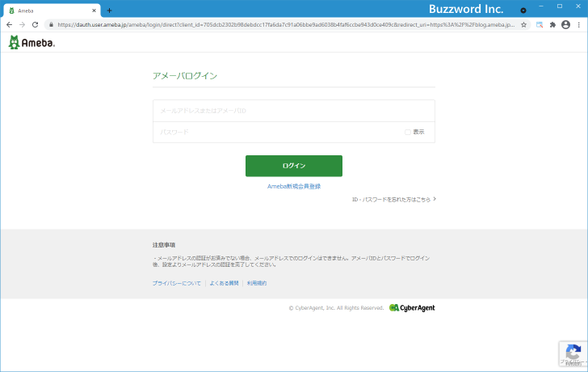Image resolution: width=588 pixels, height=372 pixels.
Task: Open Ameba新規会員登録 registration link
Action: (294, 187)
